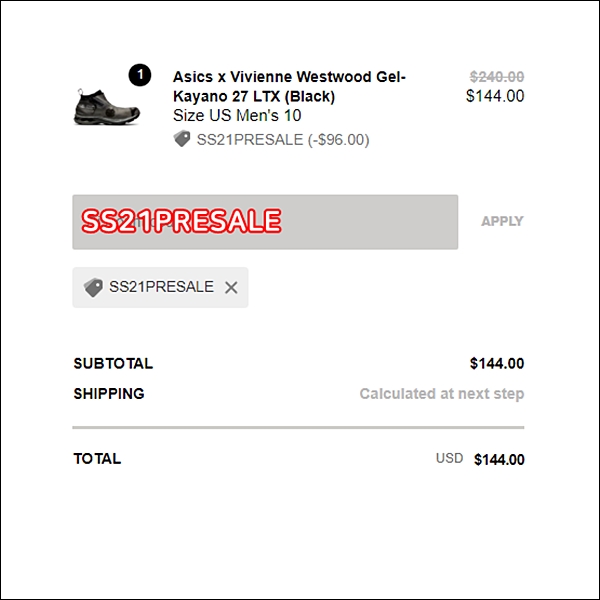Click the APPLY button

point(502,221)
